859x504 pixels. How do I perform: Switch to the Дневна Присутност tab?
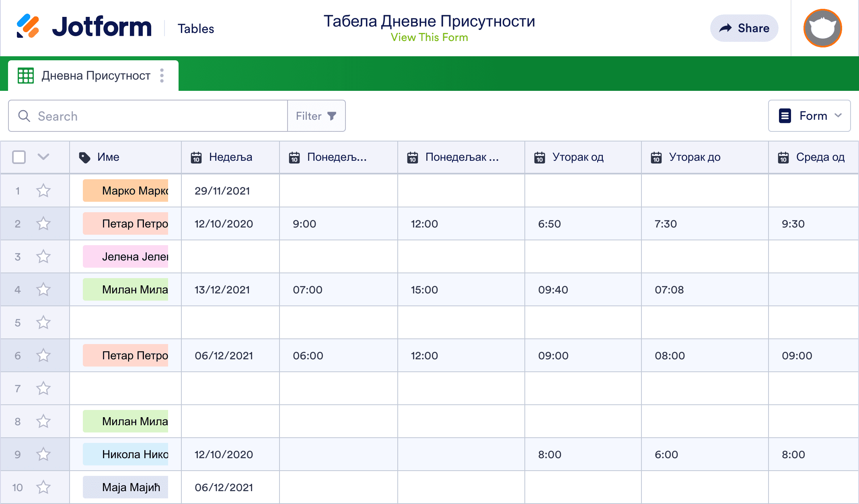[x=96, y=75]
